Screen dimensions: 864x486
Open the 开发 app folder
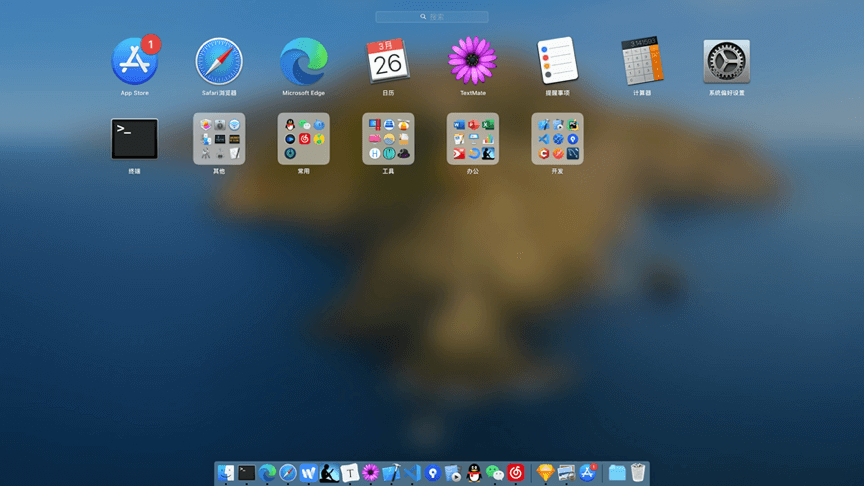pyautogui.click(x=557, y=139)
